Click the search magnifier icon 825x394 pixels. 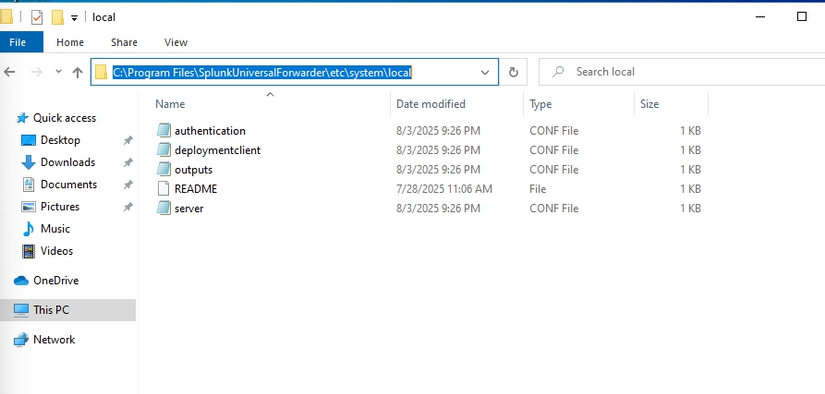(559, 72)
